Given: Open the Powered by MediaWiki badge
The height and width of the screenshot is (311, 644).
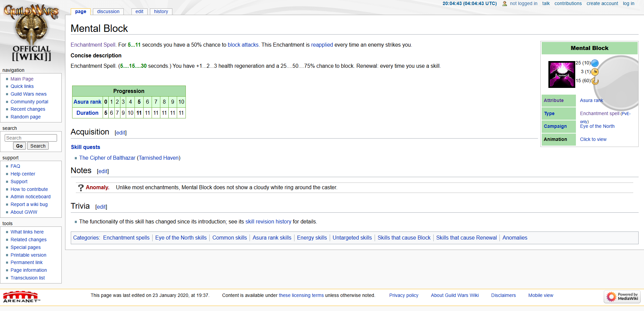Looking at the screenshot, I should pos(622,297).
